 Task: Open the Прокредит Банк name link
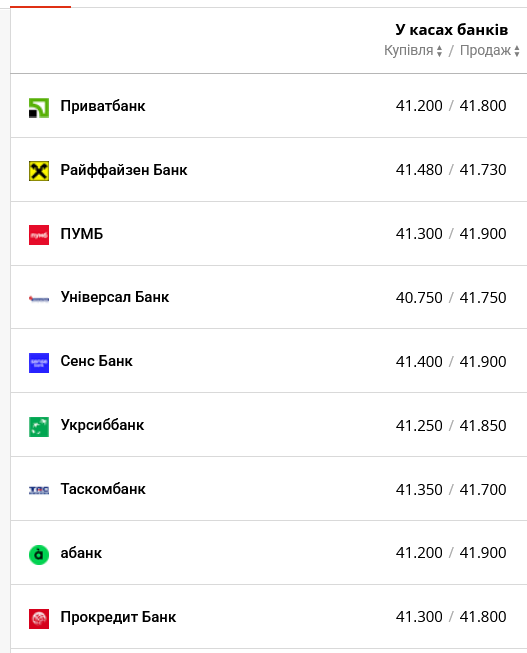pyautogui.click(x=118, y=617)
